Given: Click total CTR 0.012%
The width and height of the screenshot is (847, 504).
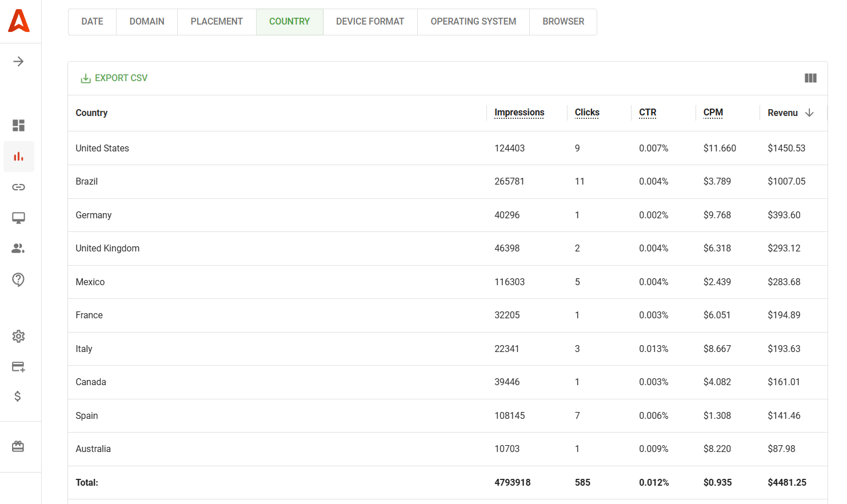Looking at the screenshot, I should (x=654, y=482).
